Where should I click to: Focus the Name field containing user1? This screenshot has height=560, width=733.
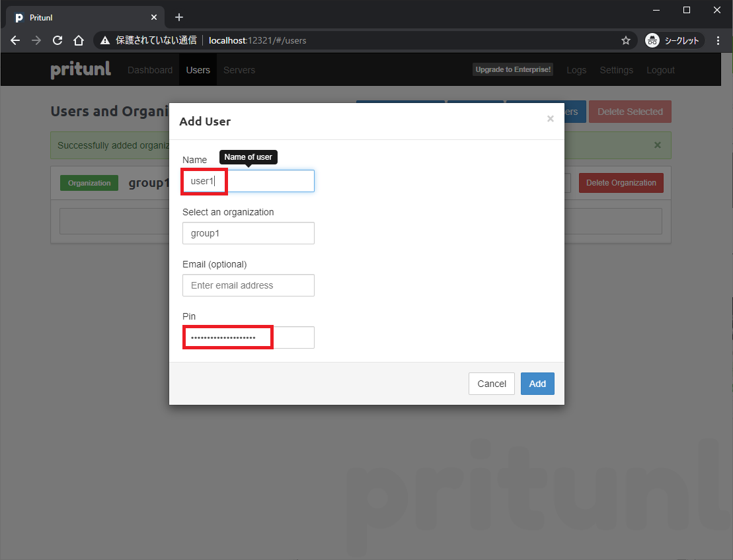(x=249, y=181)
